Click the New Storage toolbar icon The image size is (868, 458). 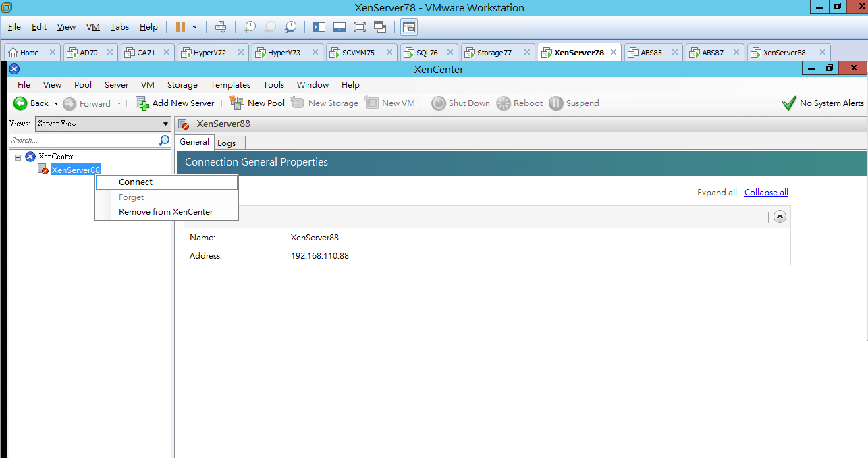coord(298,103)
